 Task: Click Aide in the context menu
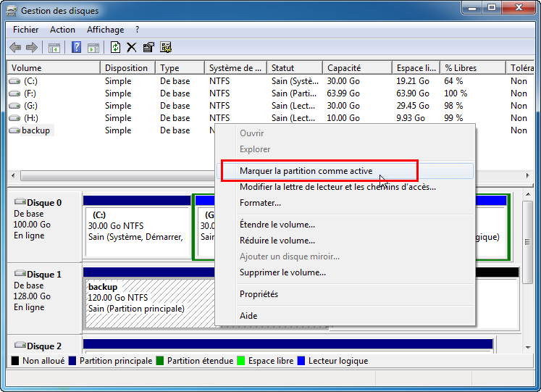(345, 316)
